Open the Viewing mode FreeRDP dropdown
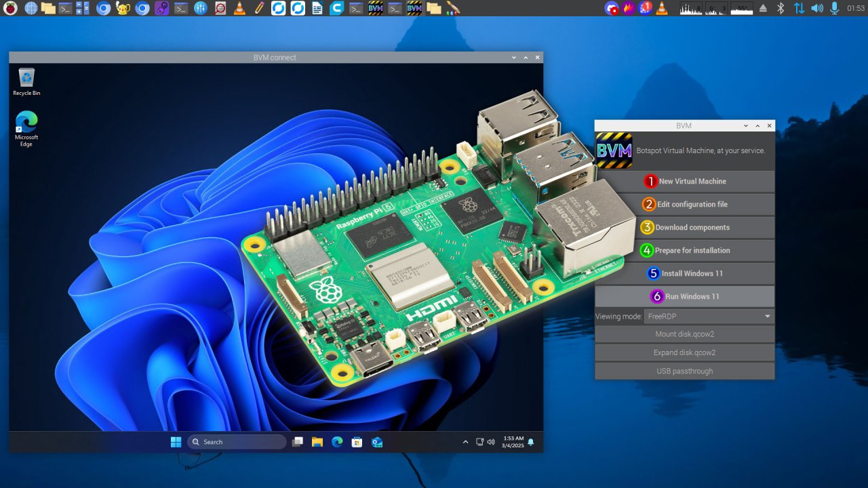The width and height of the screenshot is (868, 488). 709,317
